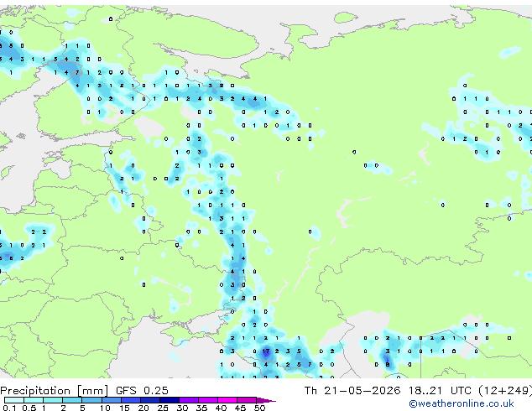Click the '0.5' legend scale label
This screenshot has height=411, width=532.
(29, 408)
